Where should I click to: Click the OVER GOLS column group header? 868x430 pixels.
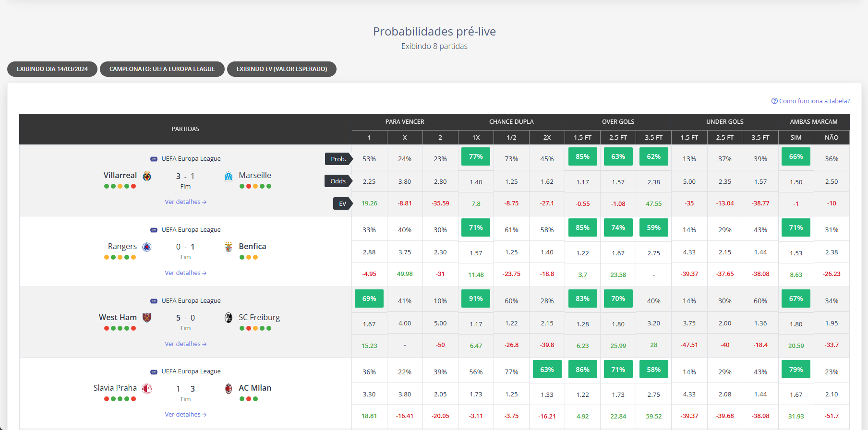[x=618, y=122]
